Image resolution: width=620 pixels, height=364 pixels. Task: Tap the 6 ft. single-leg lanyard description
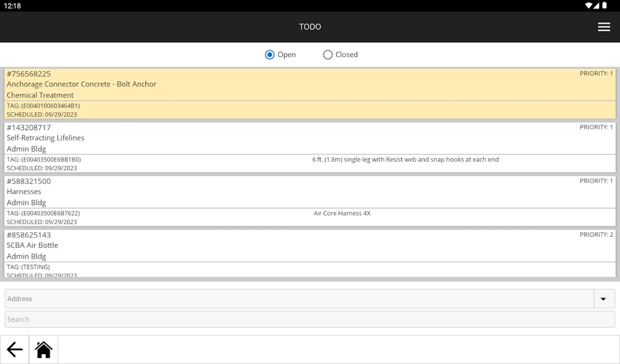pyautogui.click(x=405, y=160)
